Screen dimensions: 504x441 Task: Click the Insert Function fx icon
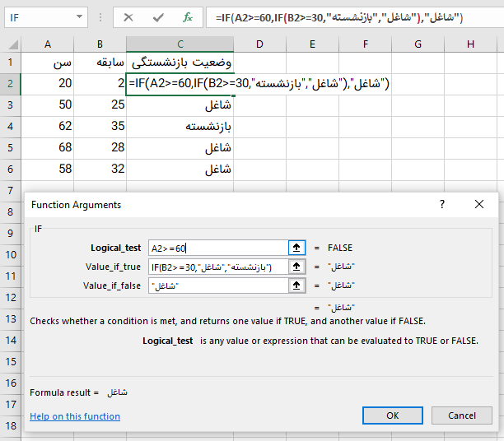(188, 16)
